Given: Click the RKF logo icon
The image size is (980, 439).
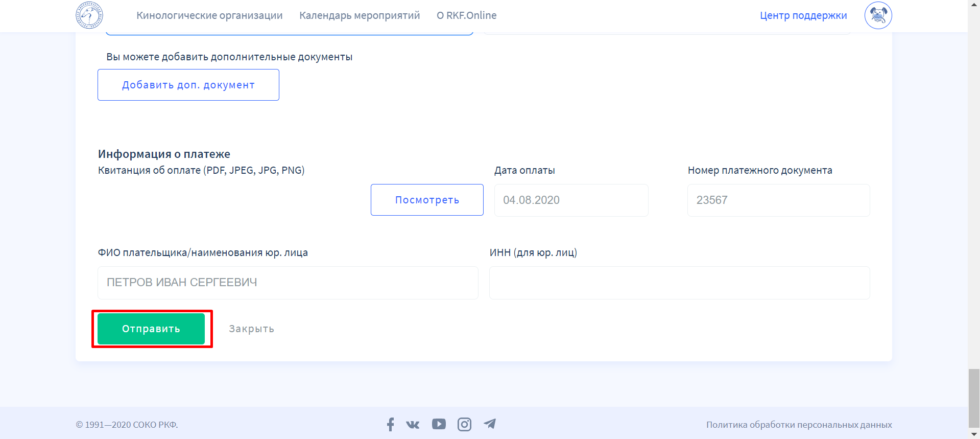Looking at the screenshot, I should click(89, 15).
